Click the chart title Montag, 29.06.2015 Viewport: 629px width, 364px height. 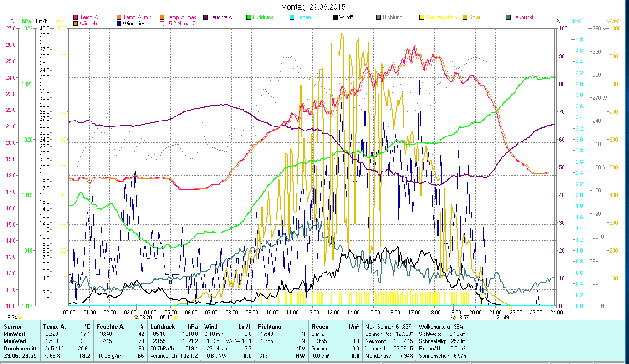pyautogui.click(x=313, y=7)
